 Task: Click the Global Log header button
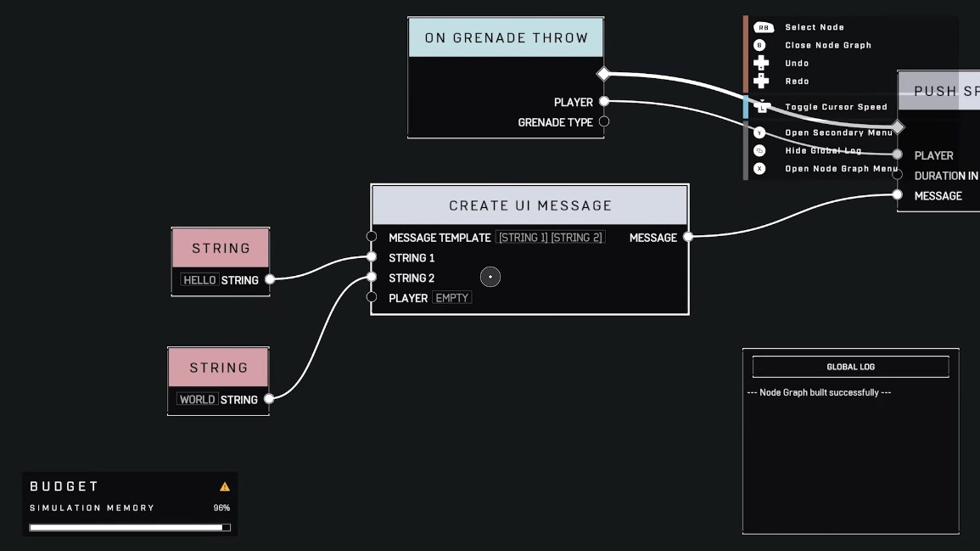(851, 367)
